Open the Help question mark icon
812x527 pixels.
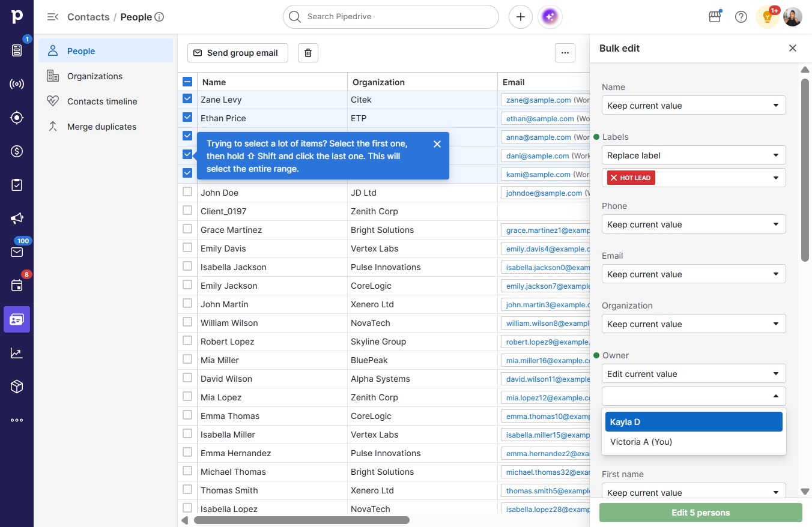coord(741,17)
